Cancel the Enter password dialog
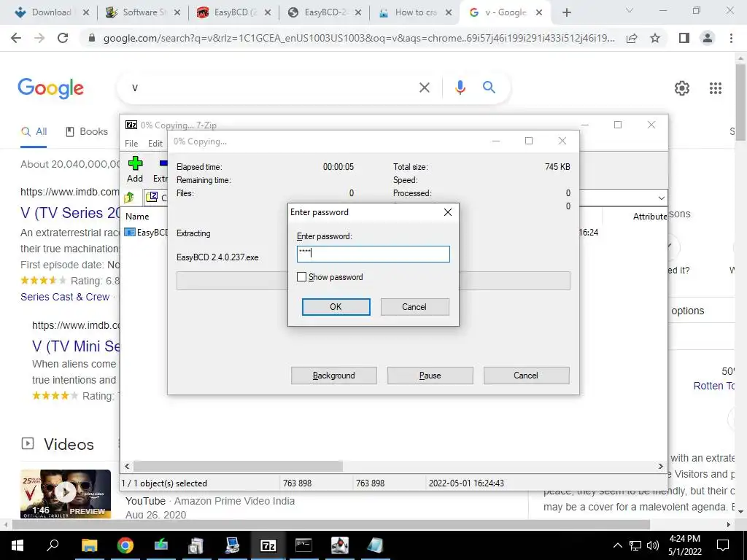Image resolution: width=747 pixels, height=560 pixels. (x=414, y=307)
